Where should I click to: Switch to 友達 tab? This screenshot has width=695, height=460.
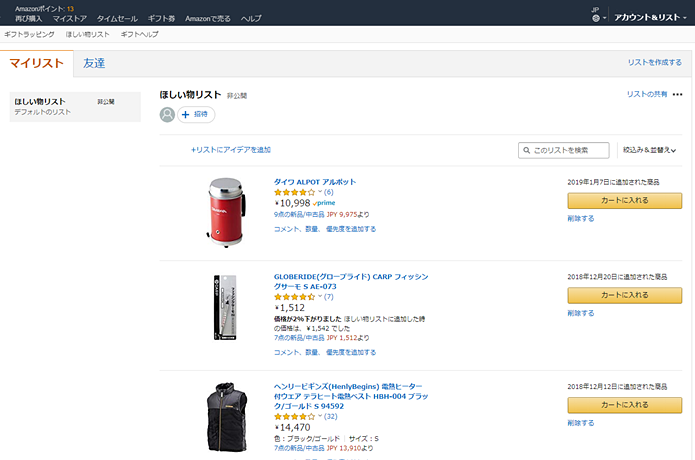coord(94,63)
